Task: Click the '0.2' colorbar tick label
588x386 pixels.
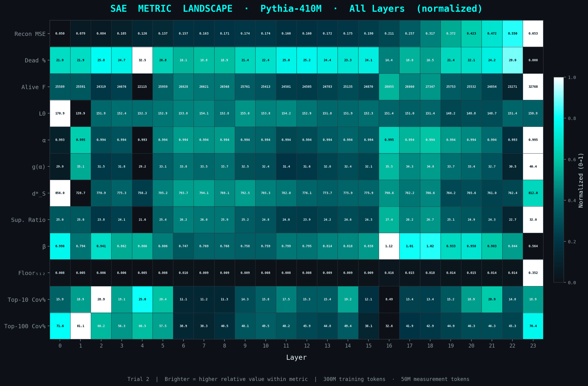Action: 572,242
